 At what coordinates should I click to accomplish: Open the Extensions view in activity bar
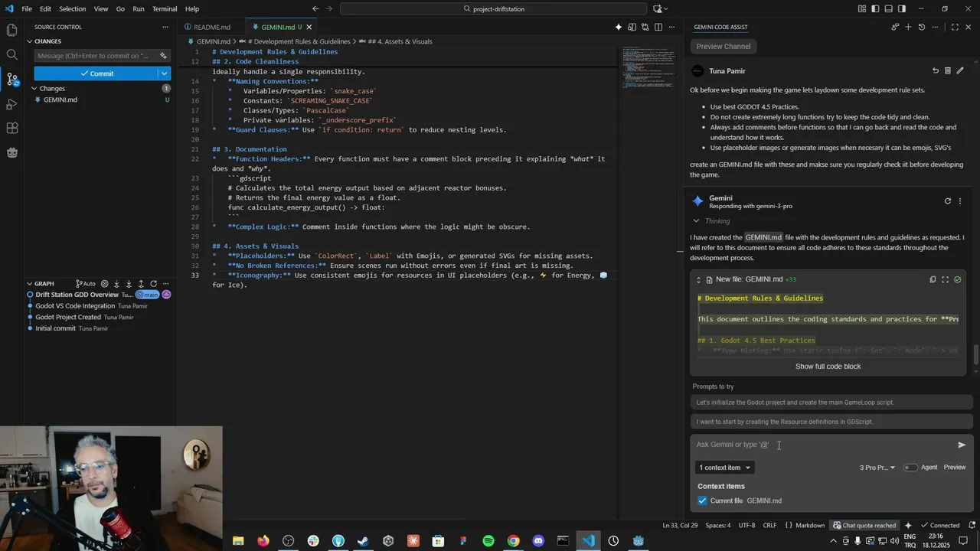11,128
